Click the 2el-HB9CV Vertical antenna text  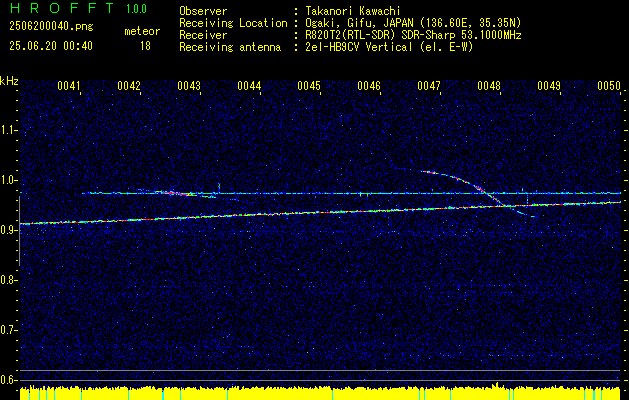(x=390, y=47)
